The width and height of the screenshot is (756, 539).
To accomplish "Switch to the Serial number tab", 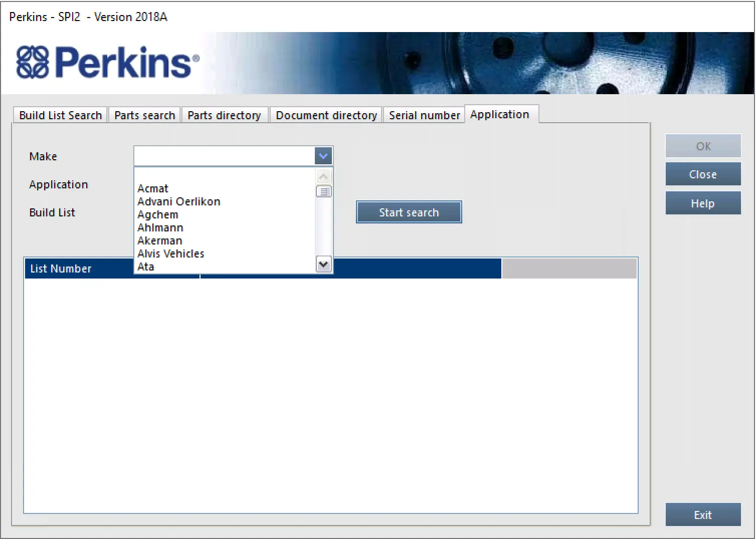I will click(x=424, y=115).
